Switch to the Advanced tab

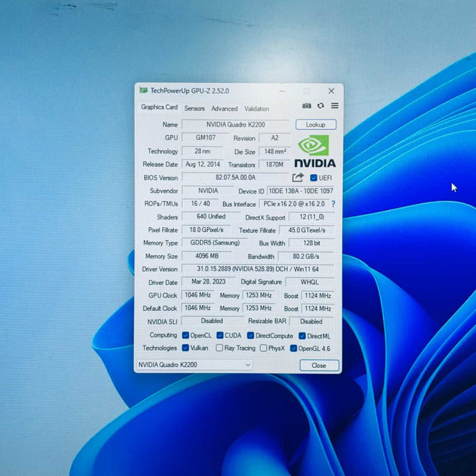coord(224,108)
